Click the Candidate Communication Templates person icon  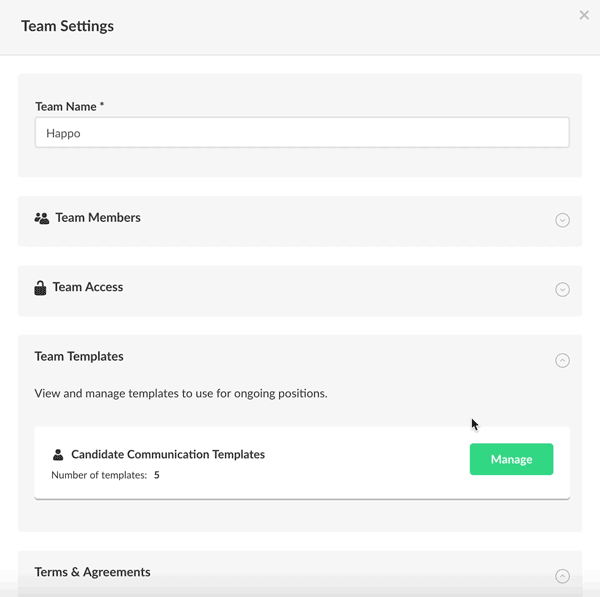tap(58, 455)
